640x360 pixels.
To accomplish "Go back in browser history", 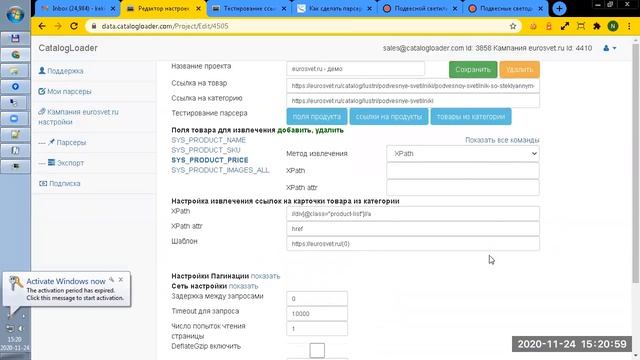I will (x=42, y=26).
